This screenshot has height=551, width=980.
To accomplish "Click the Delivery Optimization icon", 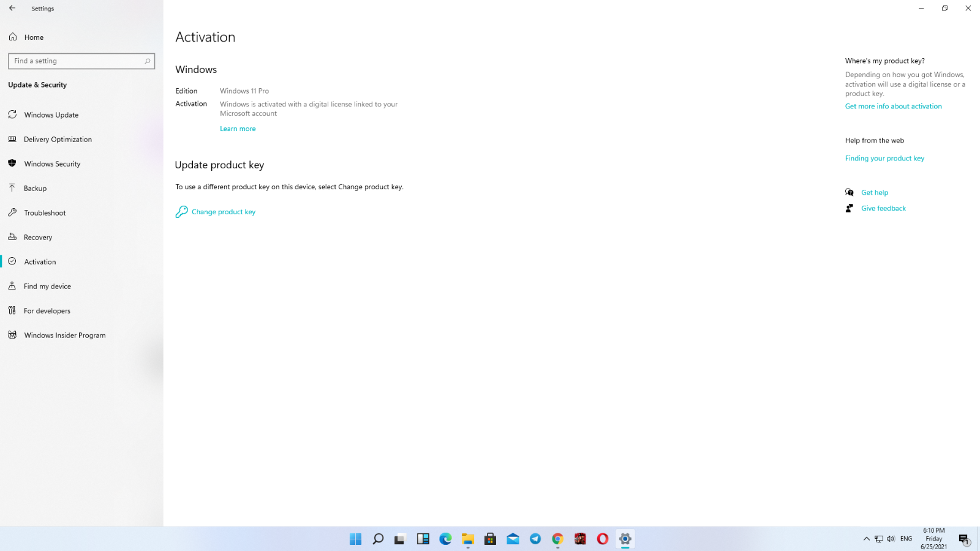I will pos(12,139).
